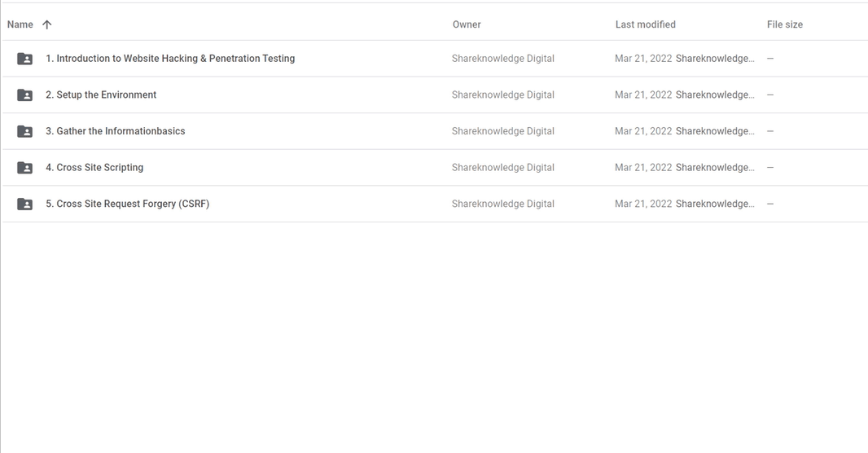Open 5. Cross Site Request Forgery (CSRF)
The height and width of the screenshot is (453, 868).
coord(127,204)
